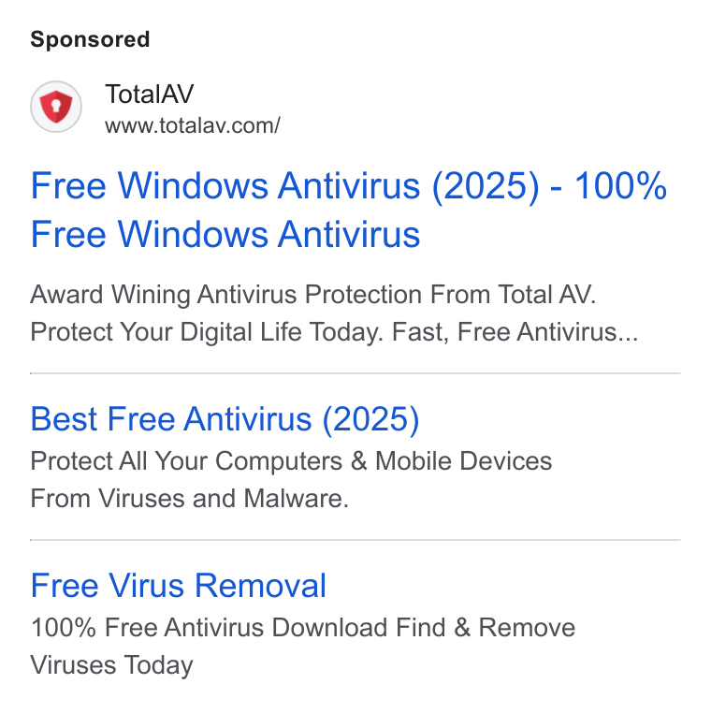The height and width of the screenshot is (728, 711).
Task: Click the second headline line Free Windows Antivirus
Action: [x=225, y=235]
